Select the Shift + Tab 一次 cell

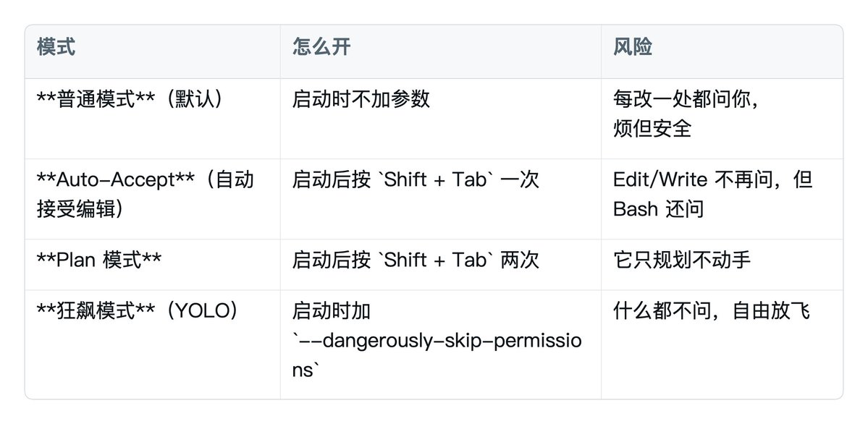[x=440, y=199]
